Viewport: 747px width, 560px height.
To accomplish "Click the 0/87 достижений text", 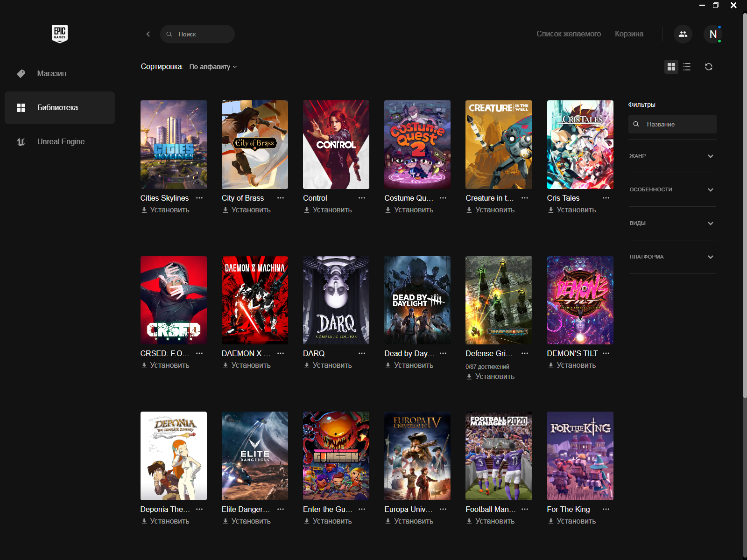I will [487, 367].
